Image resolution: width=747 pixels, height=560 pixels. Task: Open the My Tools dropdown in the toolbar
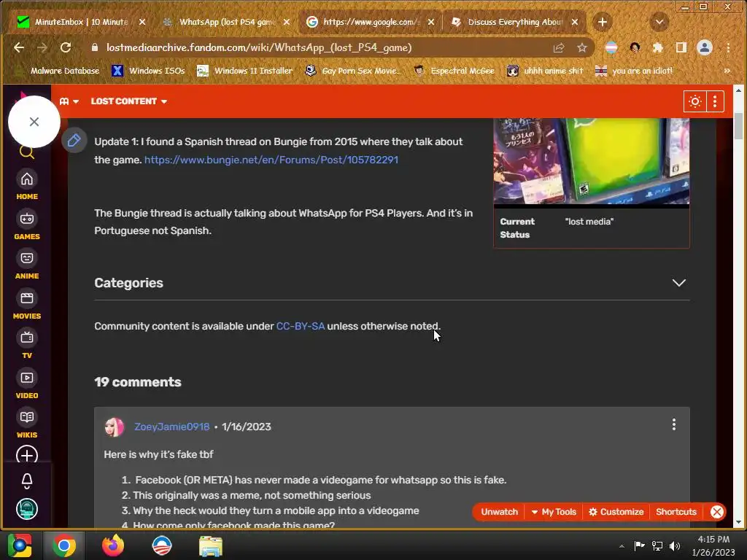pyautogui.click(x=553, y=512)
